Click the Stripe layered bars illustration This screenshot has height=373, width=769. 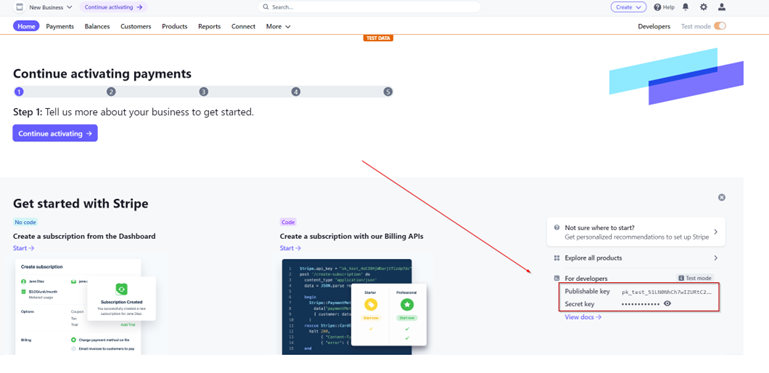[676, 76]
